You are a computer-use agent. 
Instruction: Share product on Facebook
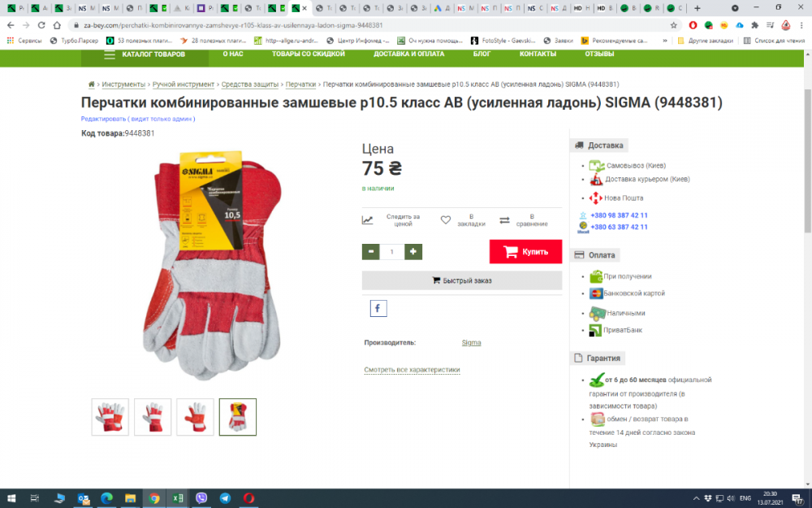click(378, 308)
